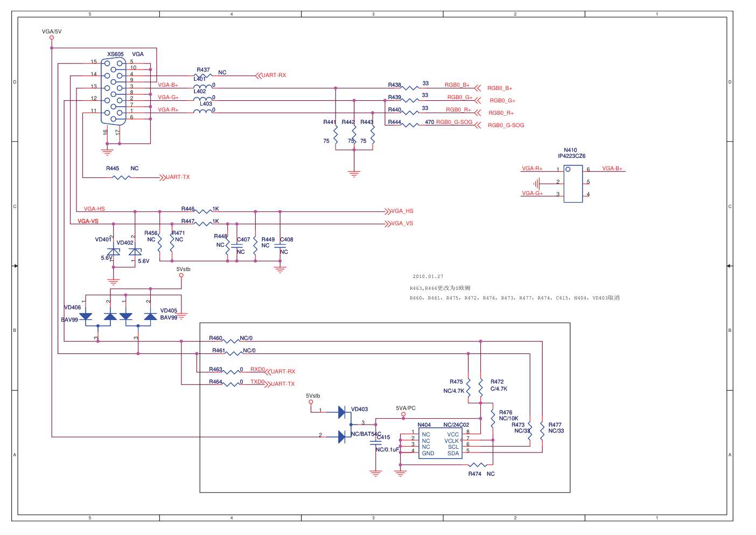Click the VGA_HS output port arrow
756x535 pixels.
pos(388,211)
